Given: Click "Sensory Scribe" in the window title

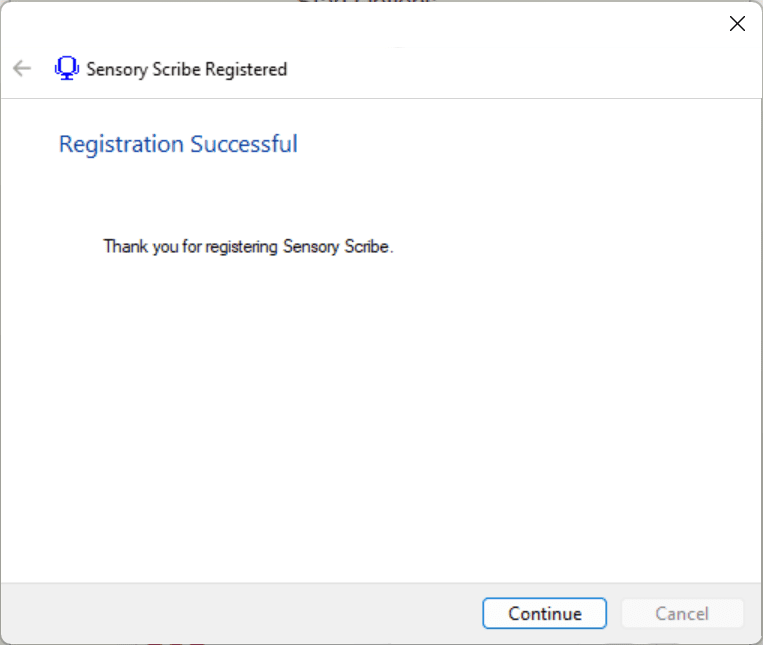Looking at the screenshot, I should 143,69.
